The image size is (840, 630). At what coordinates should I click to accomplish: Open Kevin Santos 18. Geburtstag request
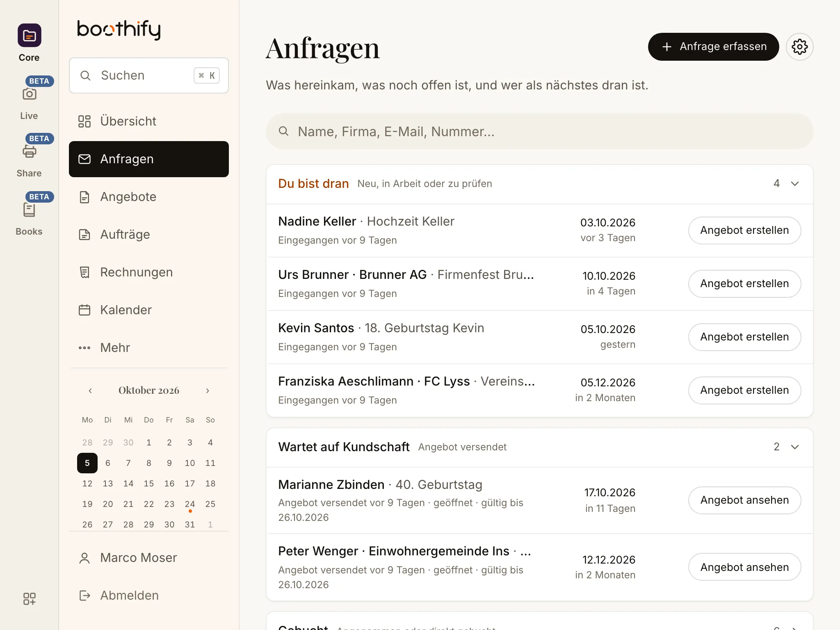[540, 337]
